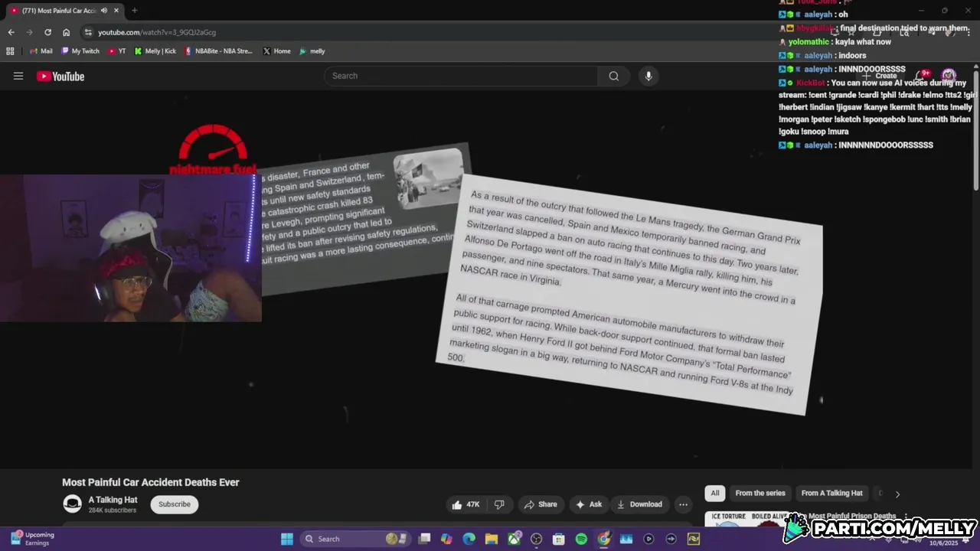Start voice search with microphone icon

[648, 76]
